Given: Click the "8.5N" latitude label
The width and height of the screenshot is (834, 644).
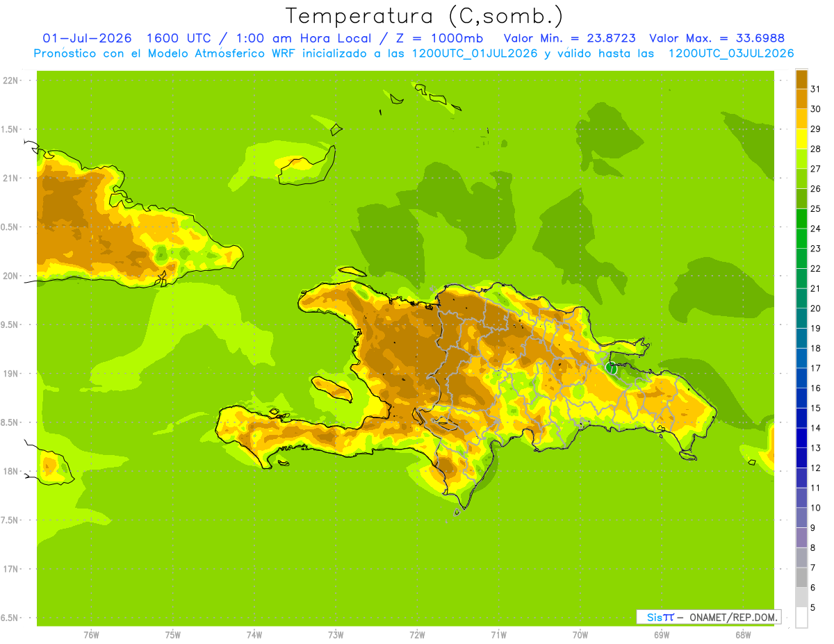Looking at the screenshot, I should [10, 422].
